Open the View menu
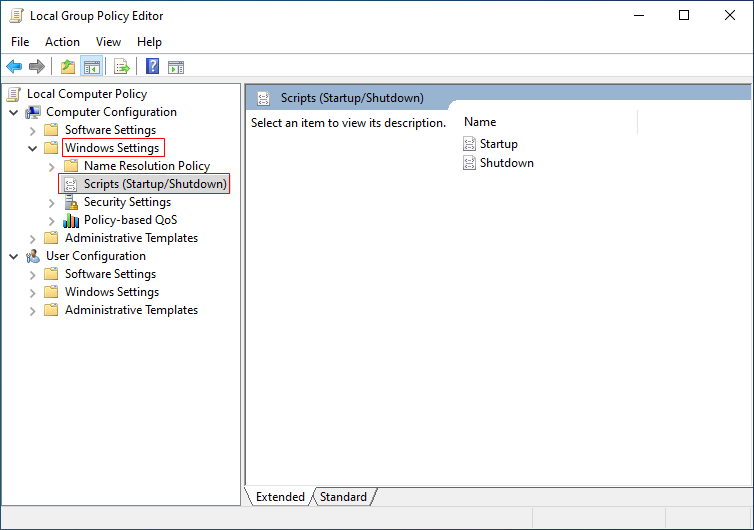Image resolution: width=754 pixels, height=530 pixels. [x=108, y=42]
